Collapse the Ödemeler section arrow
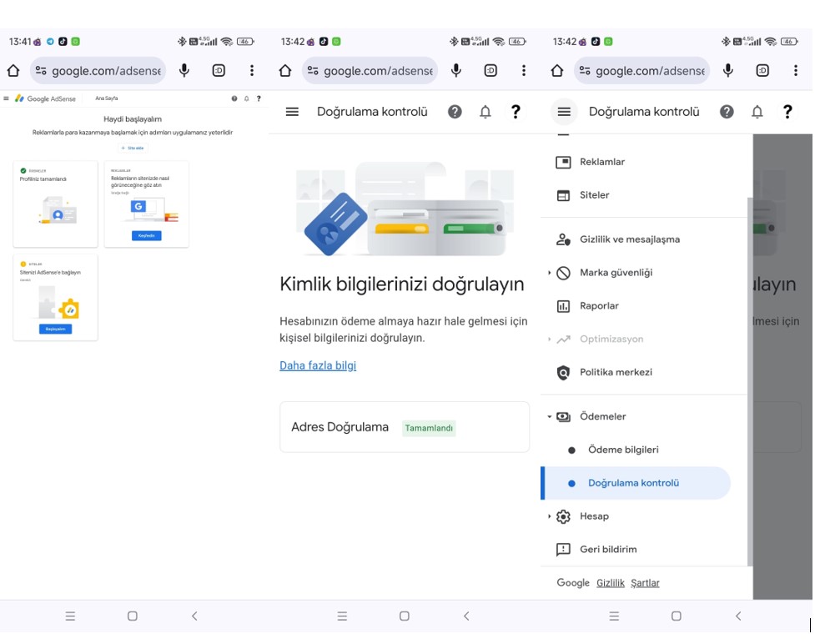 pyautogui.click(x=549, y=417)
